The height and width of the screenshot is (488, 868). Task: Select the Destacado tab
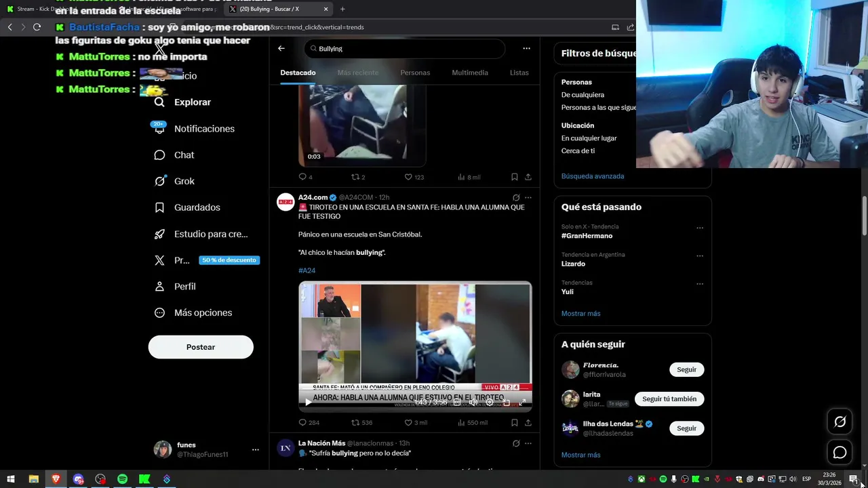[x=298, y=73]
